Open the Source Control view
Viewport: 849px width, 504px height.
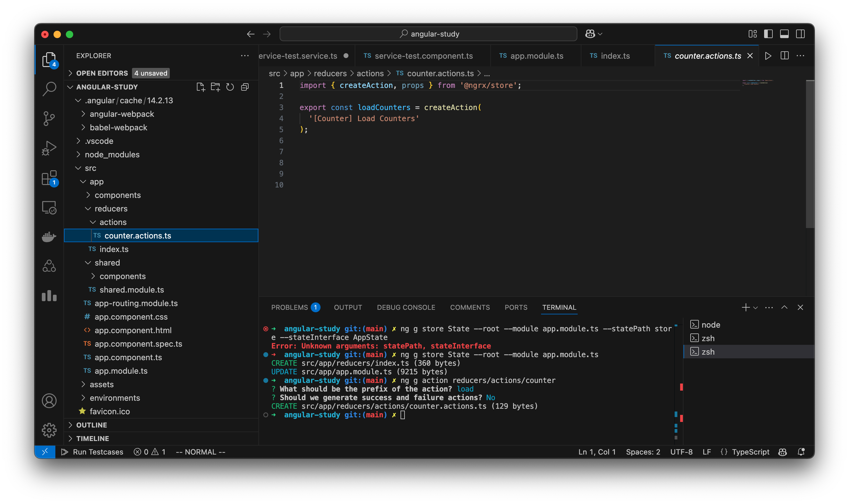click(49, 118)
